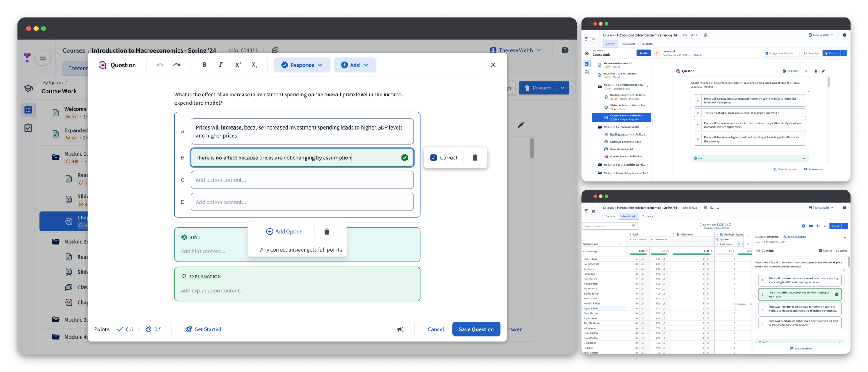Click graduation cap icon beside Course Work
868x372 pixels.
[x=29, y=88]
